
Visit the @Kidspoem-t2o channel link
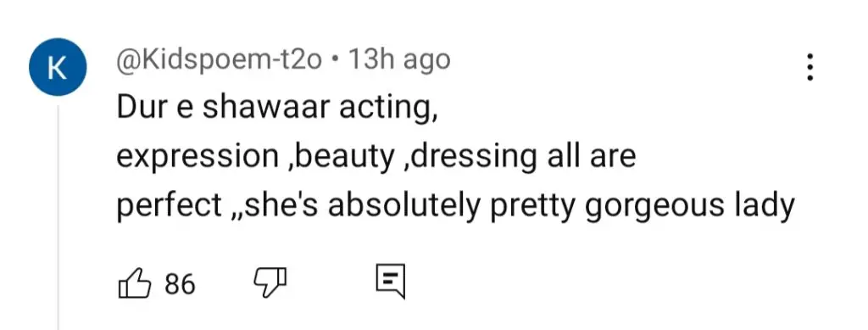219,60
